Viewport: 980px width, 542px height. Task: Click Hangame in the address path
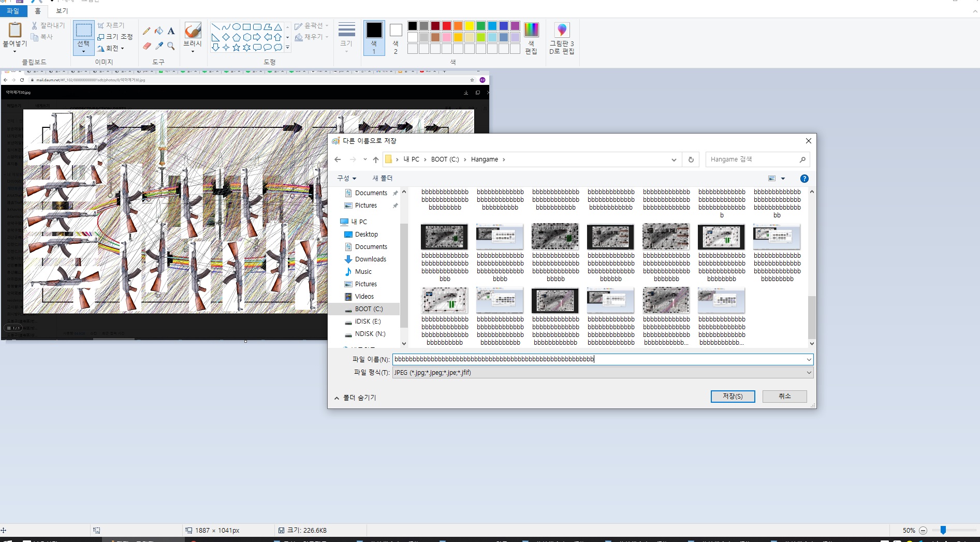tap(485, 159)
